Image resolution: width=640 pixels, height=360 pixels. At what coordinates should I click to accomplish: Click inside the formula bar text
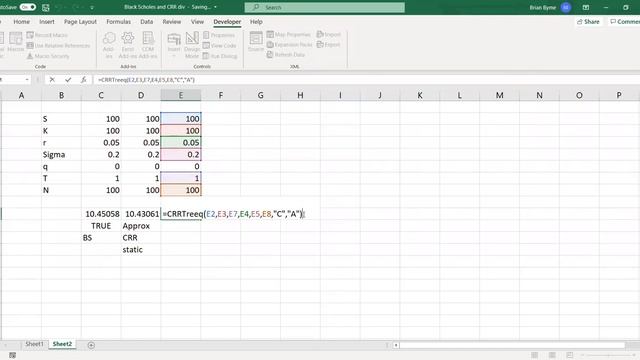pyautogui.click(x=146, y=80)
